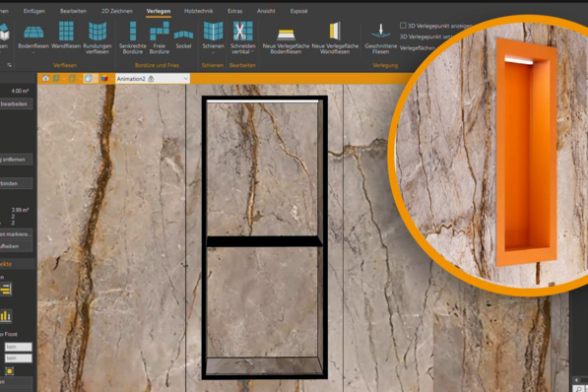Click the markiere... button in left panel
The image size is (588, 392).
(x=16, y=234)
